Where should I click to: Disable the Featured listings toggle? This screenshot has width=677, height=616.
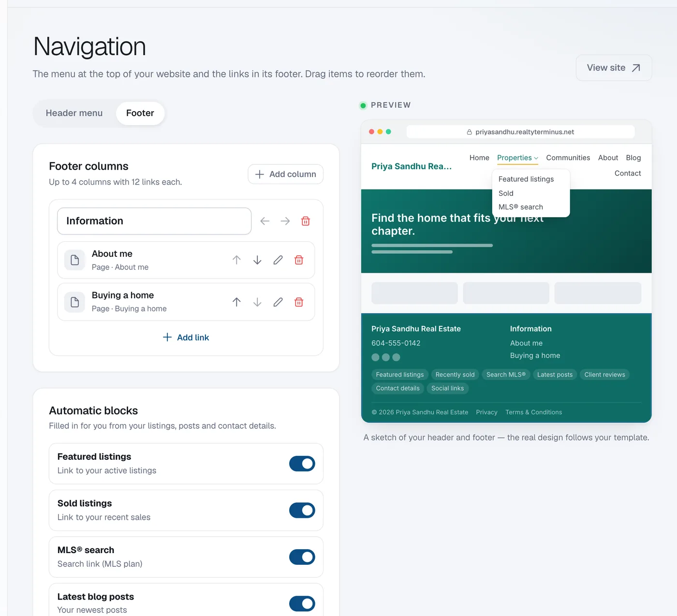(x=302, y=464)
